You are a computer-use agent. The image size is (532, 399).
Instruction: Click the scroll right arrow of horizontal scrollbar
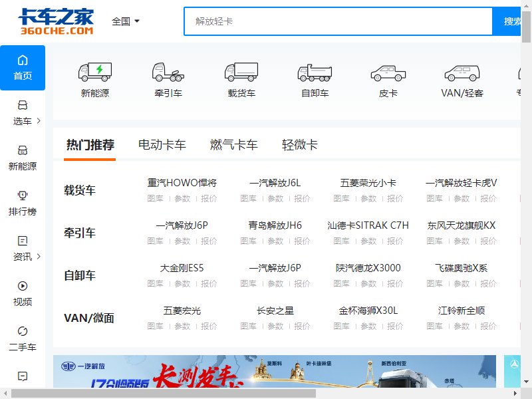tap(515, 394)
